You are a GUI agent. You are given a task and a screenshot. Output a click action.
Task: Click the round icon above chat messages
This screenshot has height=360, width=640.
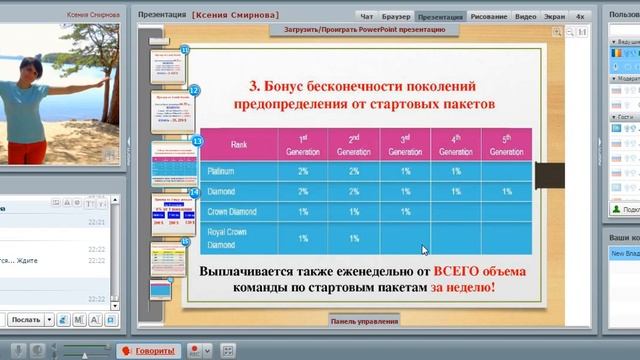coord(77,202)
